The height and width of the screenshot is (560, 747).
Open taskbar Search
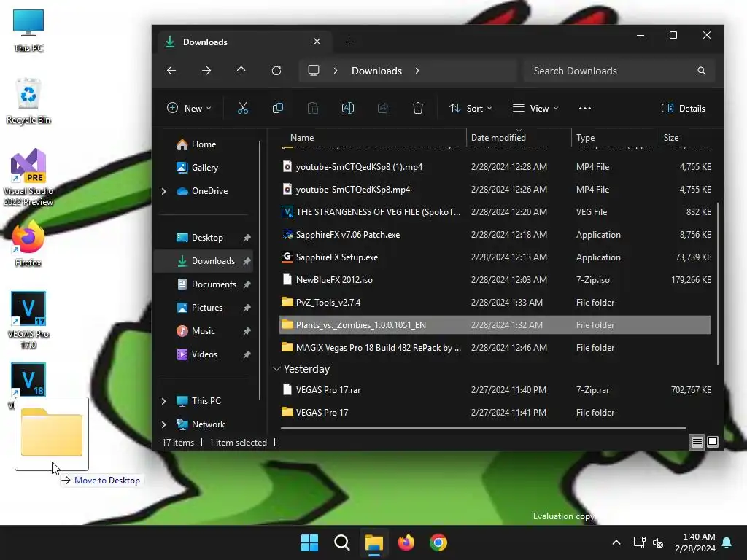click(x=341, y=542)
